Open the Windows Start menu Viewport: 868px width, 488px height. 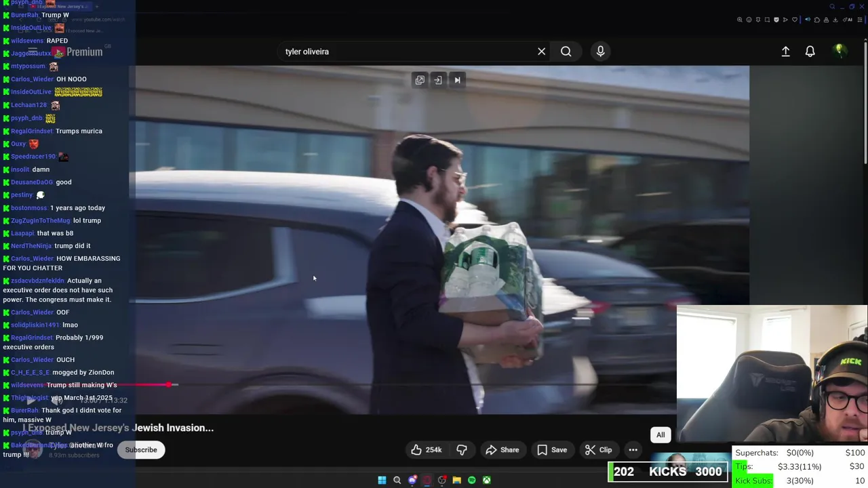pos(382,481)
